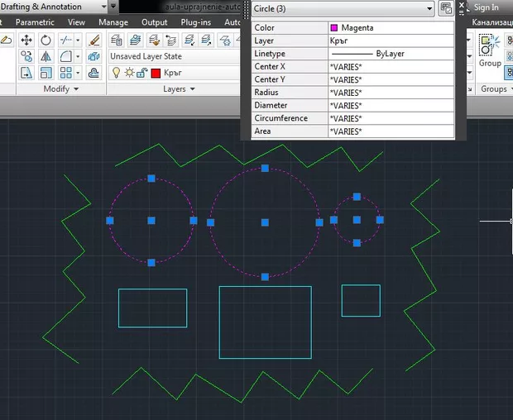This screenshot has height=420, width=513.
Task: Open the Output ribbon tab
Action: [x=154, y=22]
